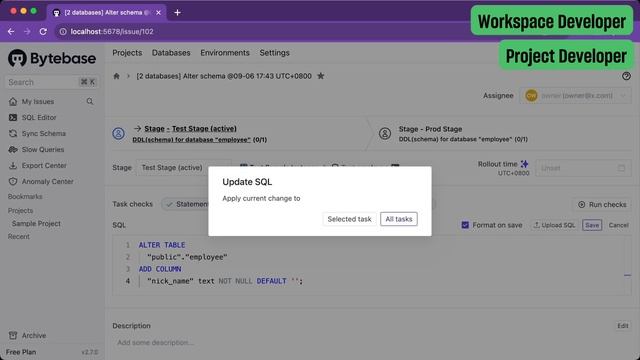Viewport: 640px width, 360px height.
Task: Toggle Format on save checkbox
Action: point(465,225)
